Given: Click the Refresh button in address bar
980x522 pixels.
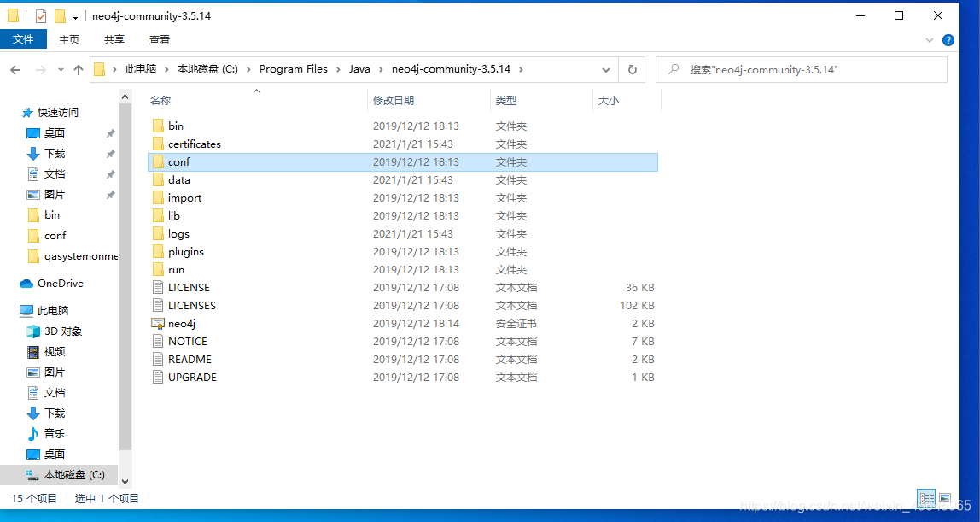Looking at the screenshot, I should pos(632,69).
